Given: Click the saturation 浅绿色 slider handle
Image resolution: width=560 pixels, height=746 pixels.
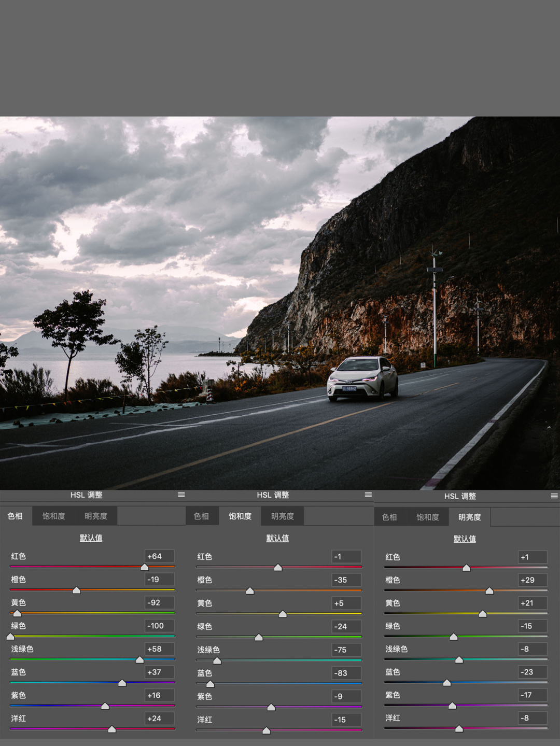Looking at the screenshot, I should click(x=217, y=660).
